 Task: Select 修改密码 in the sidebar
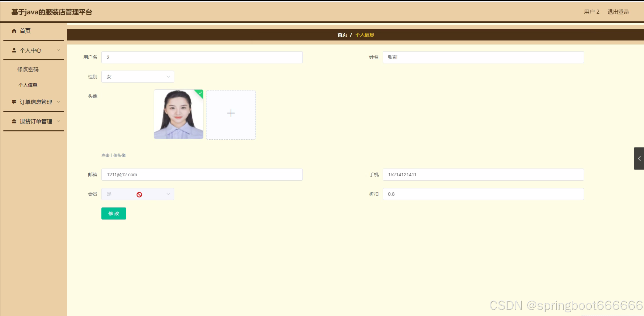pyautogui.click(x=28, y=69)
